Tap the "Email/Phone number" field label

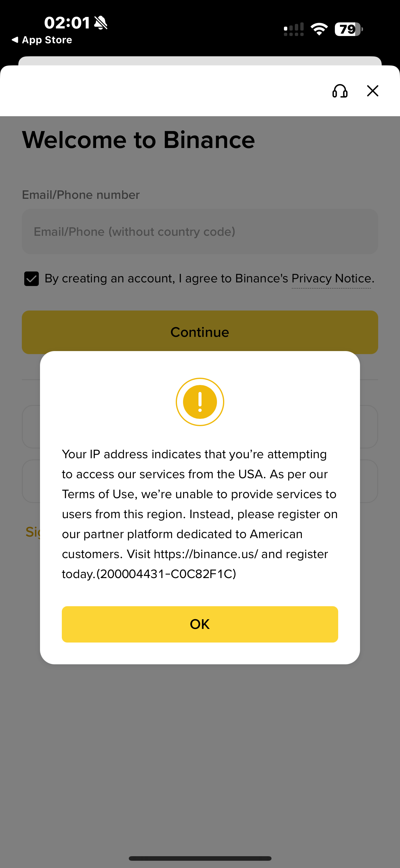81,195
